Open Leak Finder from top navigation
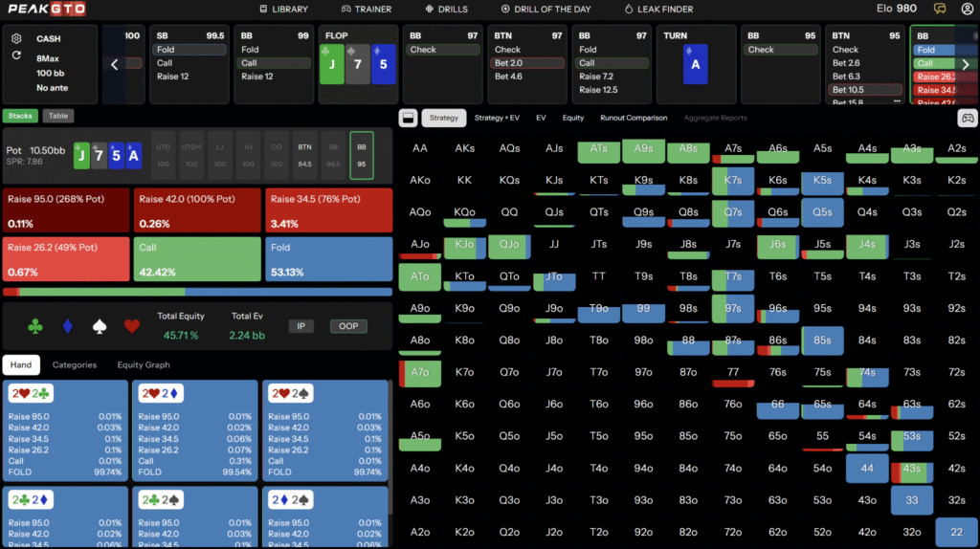Image resolution: width=980 pixels, height=549 pixels. click(x=659, y=10)
